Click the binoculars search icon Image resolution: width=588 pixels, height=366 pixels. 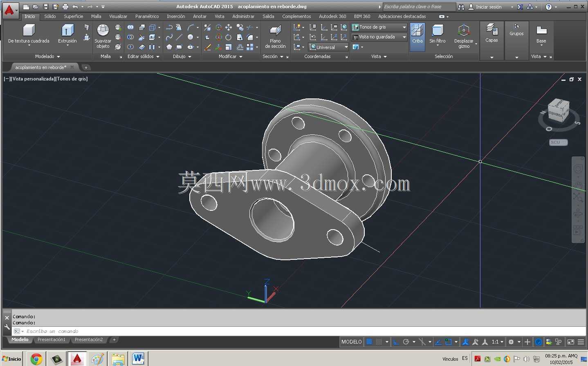[x=461, y=7]
